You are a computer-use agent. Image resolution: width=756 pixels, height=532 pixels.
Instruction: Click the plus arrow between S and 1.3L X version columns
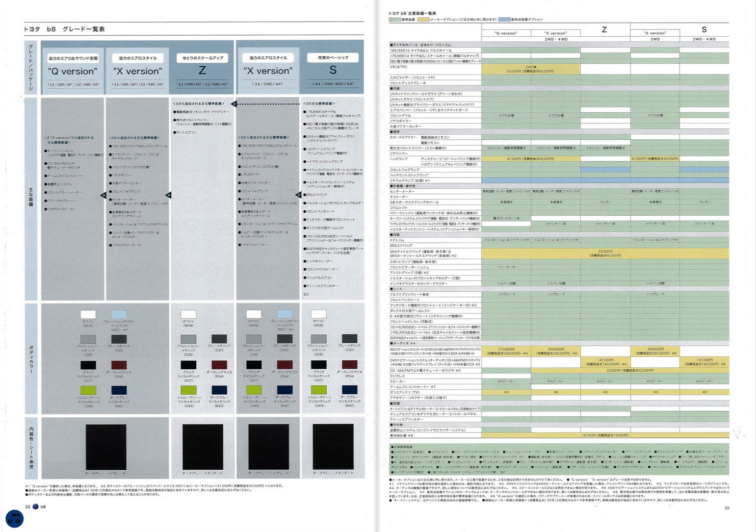coord(298,195)
